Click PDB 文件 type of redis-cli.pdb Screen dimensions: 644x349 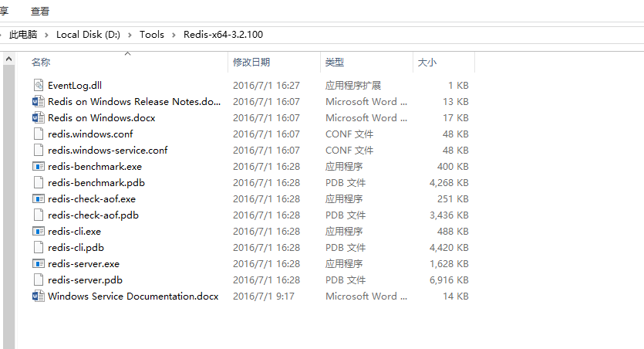pos(346,247)
